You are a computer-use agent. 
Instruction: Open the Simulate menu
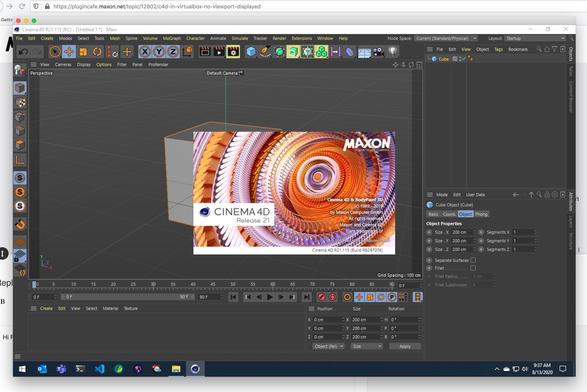pos(240,38)
